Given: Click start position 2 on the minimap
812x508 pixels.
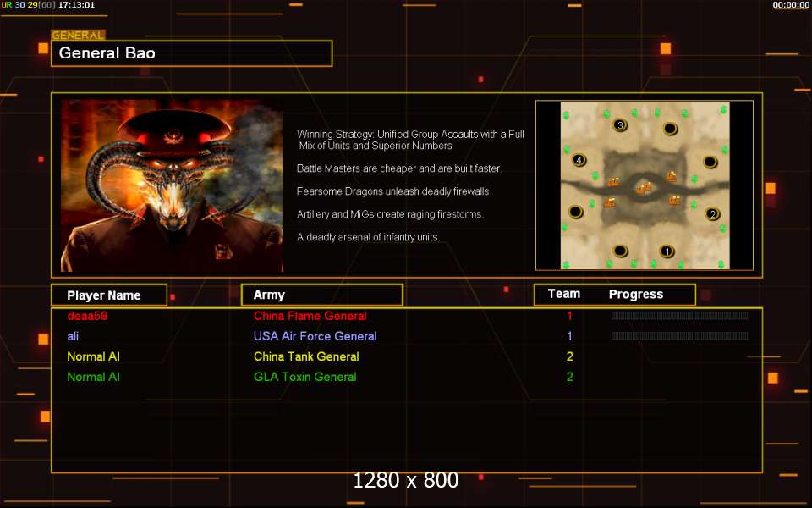Looking at the screenshot, I should (712, 213).
